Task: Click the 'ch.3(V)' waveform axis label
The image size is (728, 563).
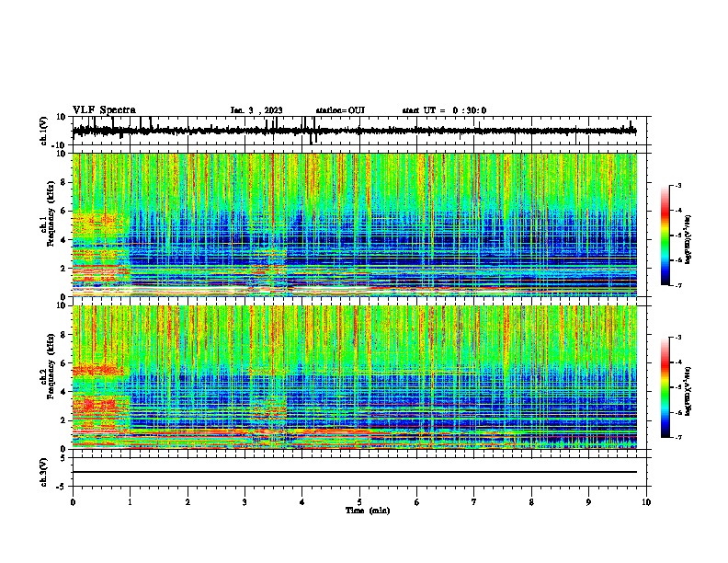Action: click(43, 472)
